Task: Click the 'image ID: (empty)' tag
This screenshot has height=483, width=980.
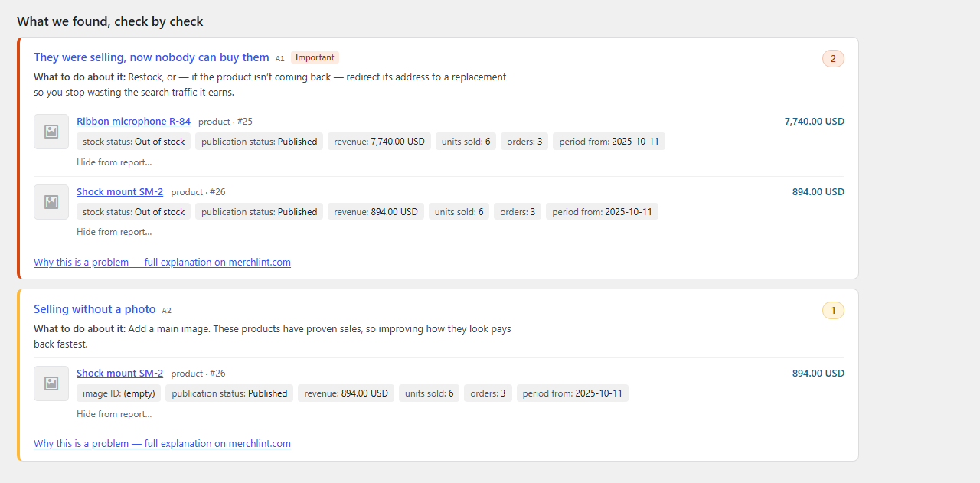Action: (119, 393)
